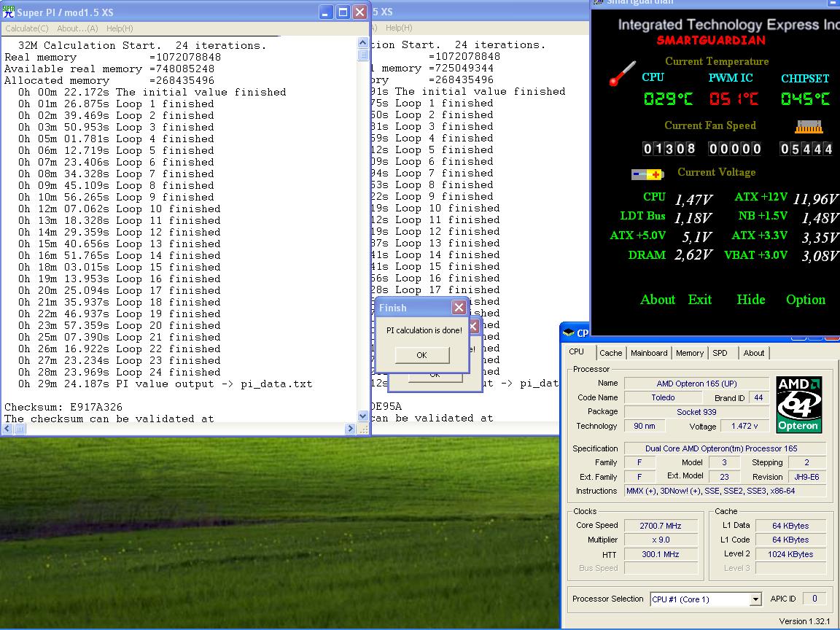Maximize the front Super PI window
Screen dimensions: 840x630
click(343, 12)
